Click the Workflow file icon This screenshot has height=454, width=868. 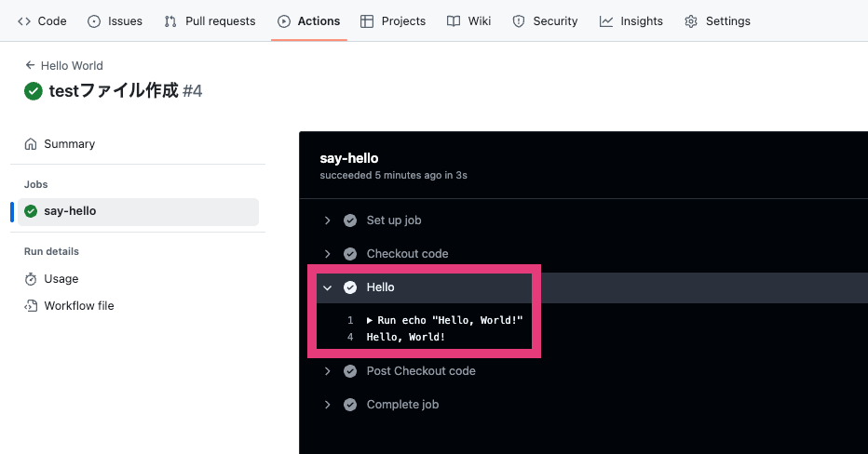pyautogui.click(x=31, y=306)
